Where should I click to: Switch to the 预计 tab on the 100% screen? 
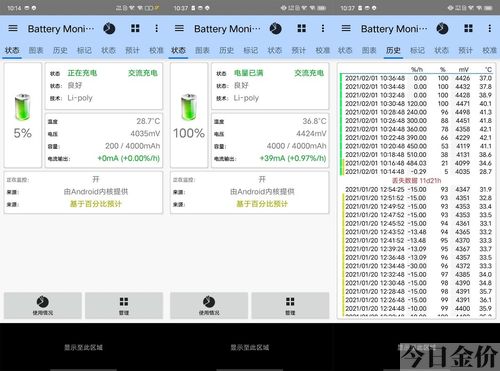pos(298,50)
